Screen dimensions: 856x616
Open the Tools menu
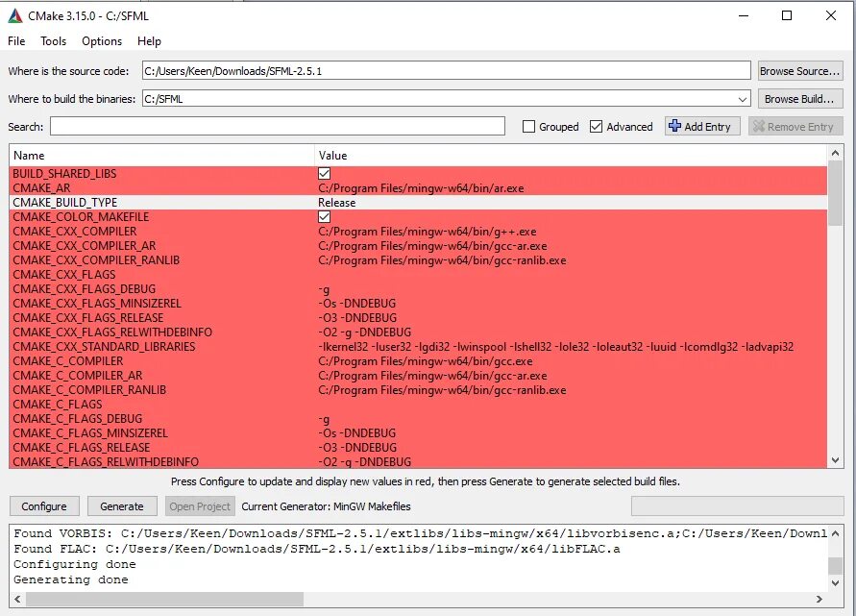(x=53, y=41)
